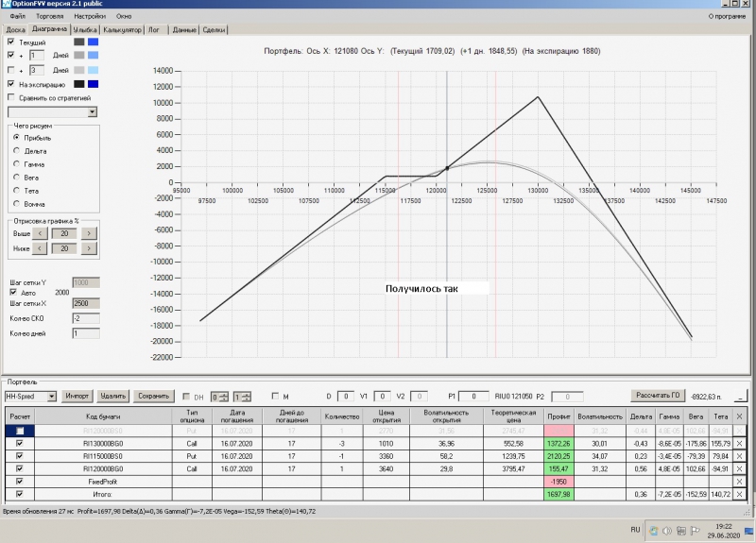Image resolution: width=756 pixels, height=543 pixels.
Task: Click the volume speaker tray icon
Action: (x=667, y=531)
